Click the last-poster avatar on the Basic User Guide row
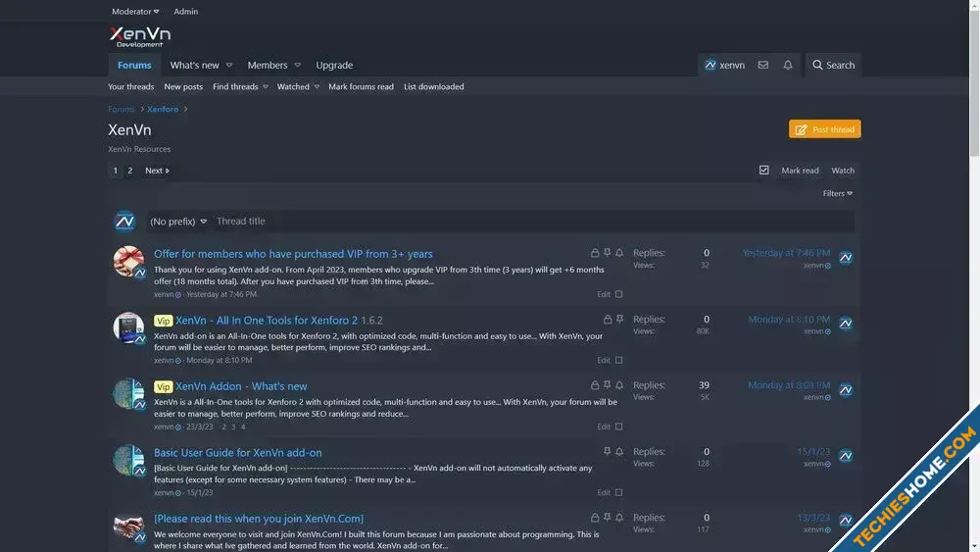The image size is (980, 552). coord(846,456)
